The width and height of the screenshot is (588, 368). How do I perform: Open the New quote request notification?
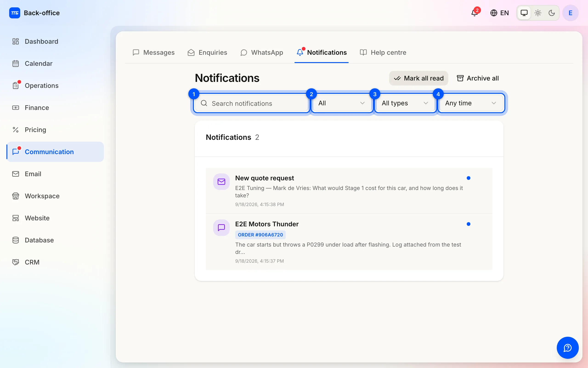(x=349, y=191)
